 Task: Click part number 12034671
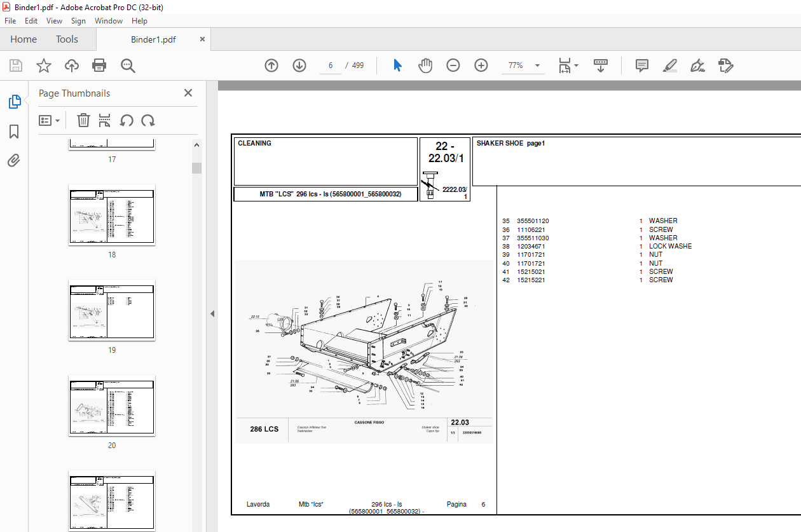[531, 246]
